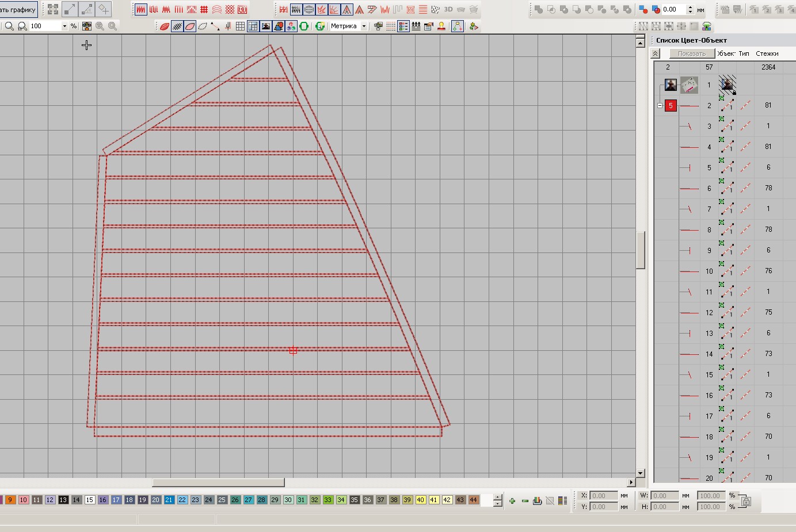Click the proportional lock padlock icon
Screen dimensions: 796x532
(746, 501)
